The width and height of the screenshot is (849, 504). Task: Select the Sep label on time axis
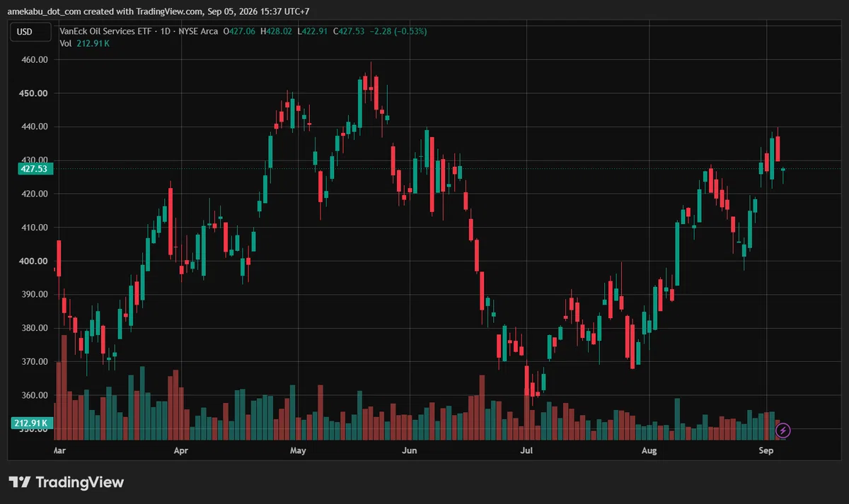point(765,450)
